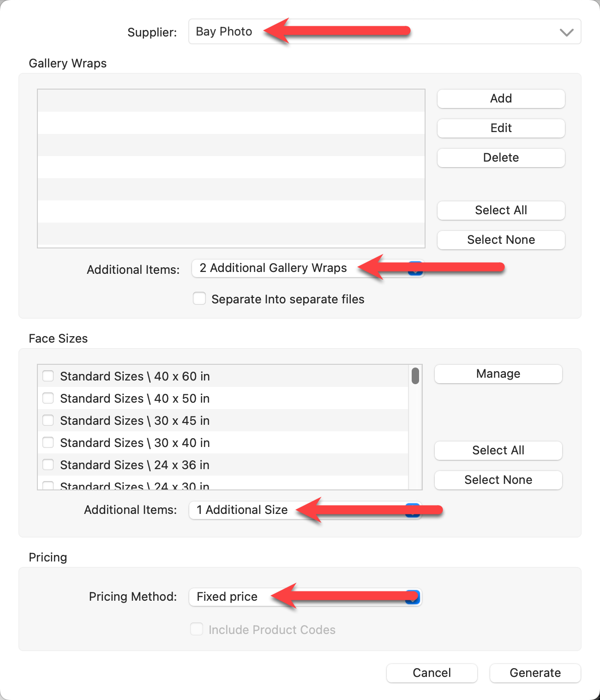Click Select None for Face Sizes
Viewport: 600px width, 700px height.
tap(498, 480)
